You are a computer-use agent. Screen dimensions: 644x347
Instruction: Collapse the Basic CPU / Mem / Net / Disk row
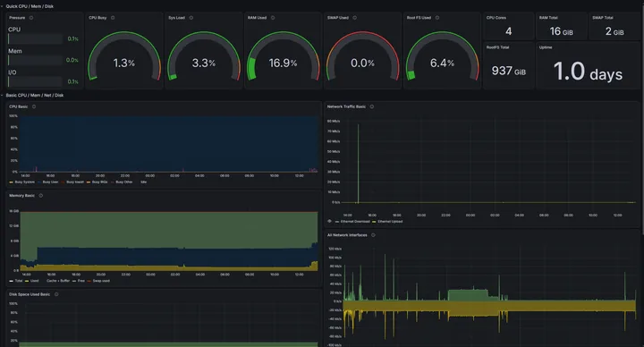click(x=2, y=96)
